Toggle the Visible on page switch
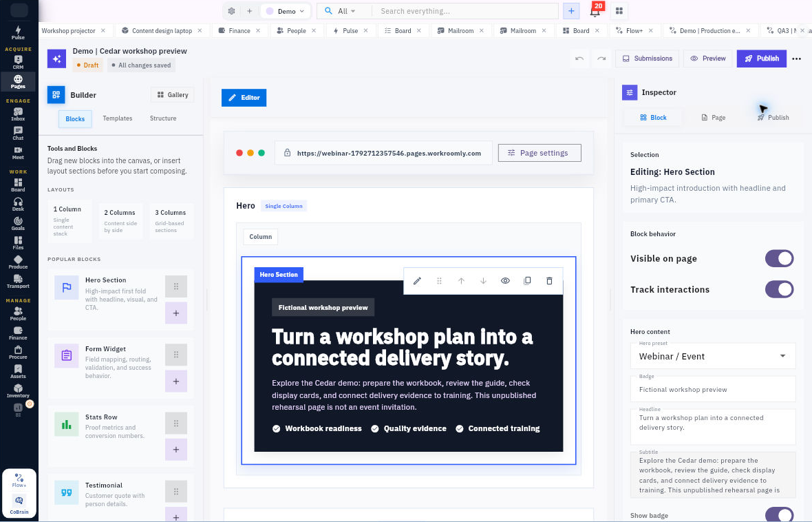812x522 pixels. (x=780, y=259)
